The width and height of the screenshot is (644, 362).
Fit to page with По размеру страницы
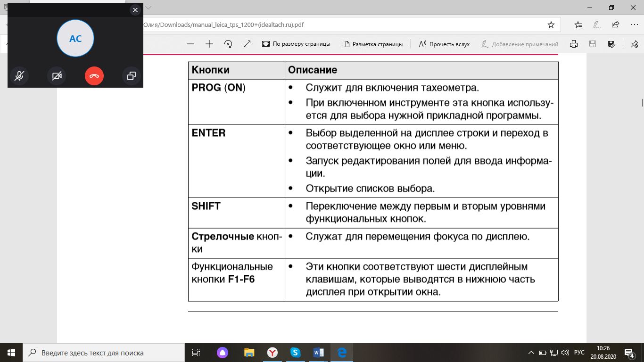pyautogui.click(x=296, y=44)
